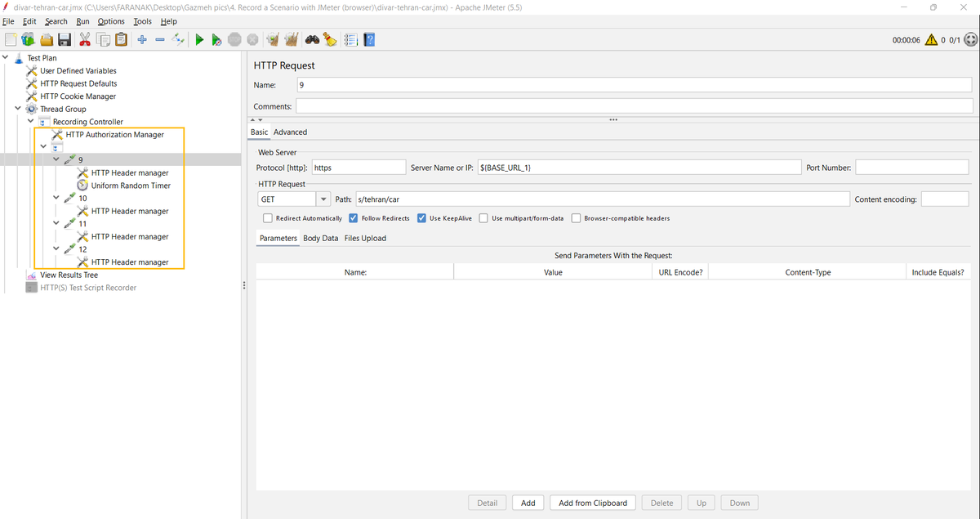The image size is (980, 519).
Task: Click the Toggle enable/disable toolbar icon
Action: tap(178, 39)
